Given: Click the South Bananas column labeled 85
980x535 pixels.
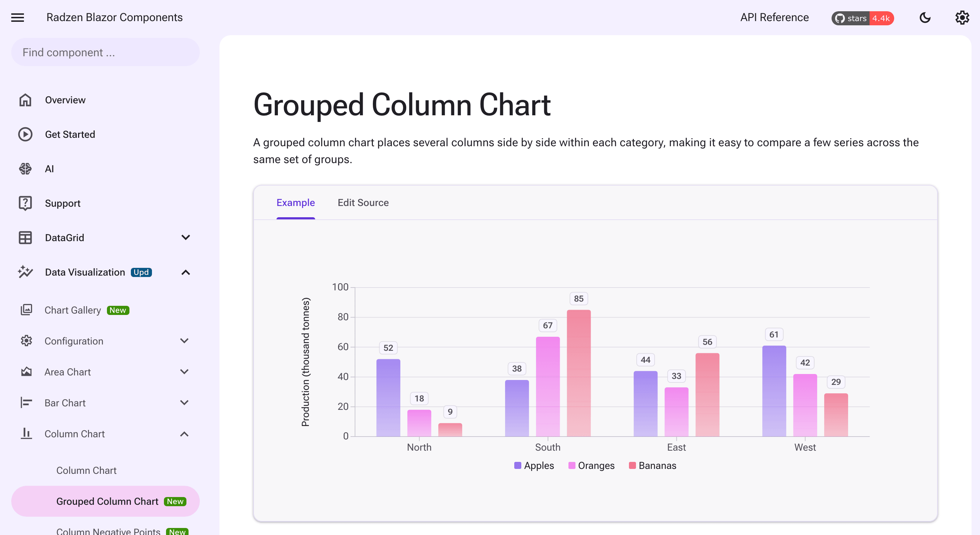Looking at the screenshot, I should pos(579,373).
